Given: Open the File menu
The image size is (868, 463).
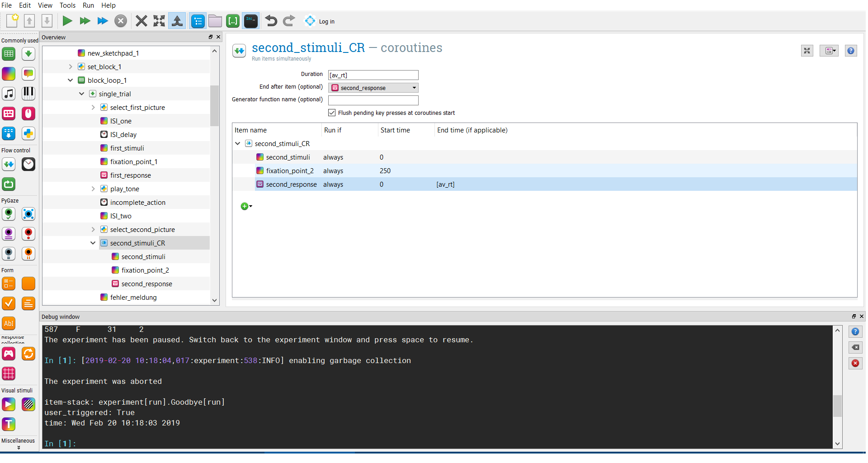Looking at the screenshot, I should [x=7, y=5].
